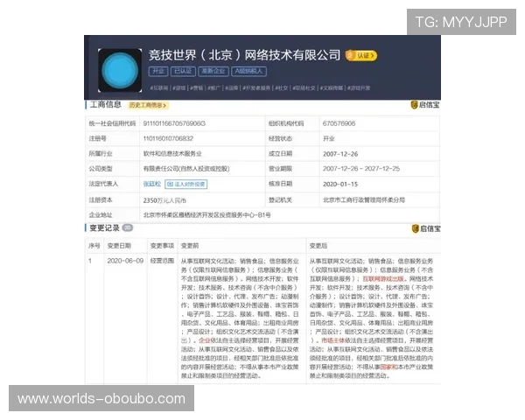Open legal representative 张廷松 link
This screenshot has width=525, height=420.
point(152,184)
